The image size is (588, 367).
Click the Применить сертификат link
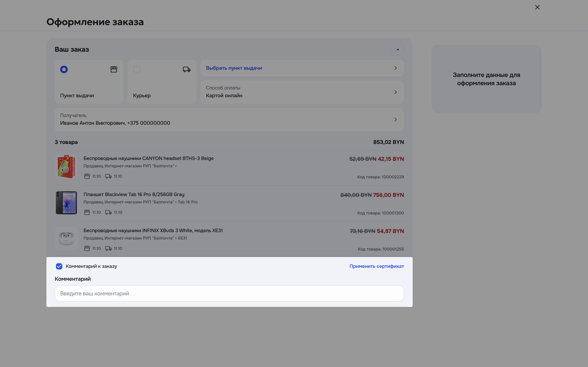pos(377,266)
